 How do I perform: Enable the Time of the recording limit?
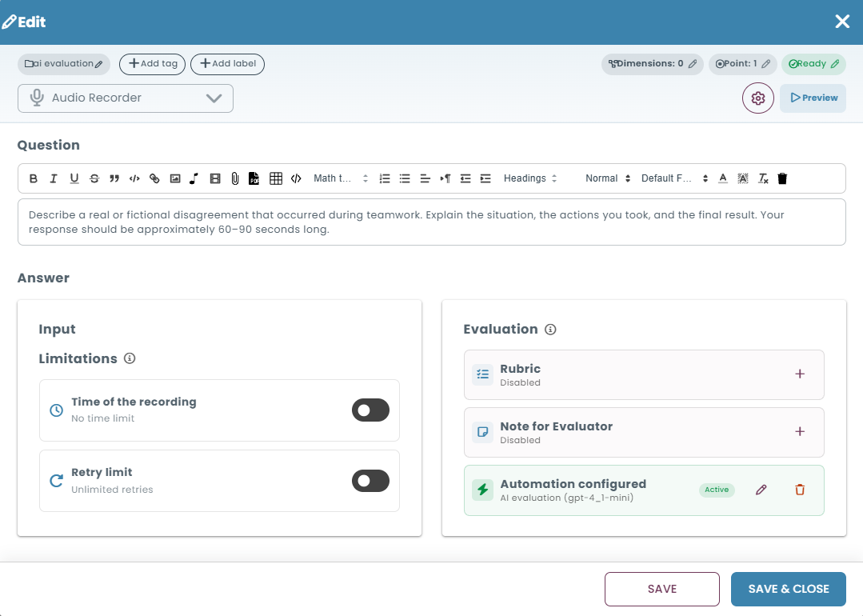click(x=370, y=410)
